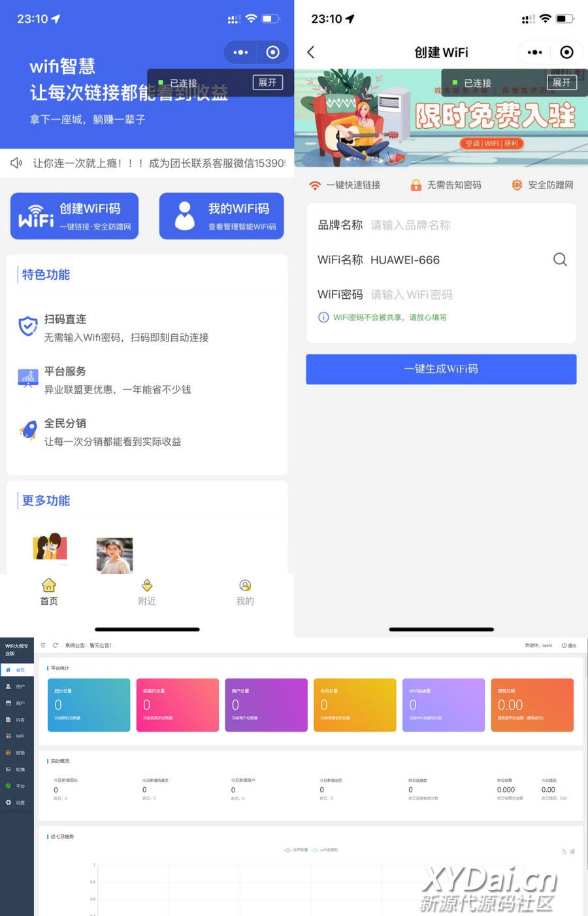Toggle the wifi连接数 legend series
This screenshot has width=588, height=916.
pos(325,850)
